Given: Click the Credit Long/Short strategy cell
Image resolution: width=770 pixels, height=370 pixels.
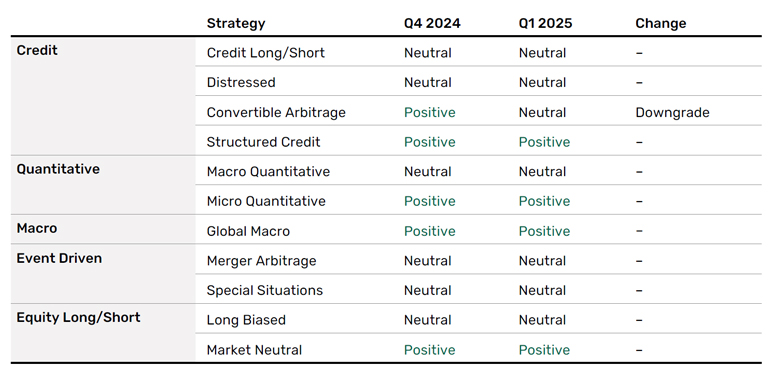Looking at the screenshot, I should 266,53.
